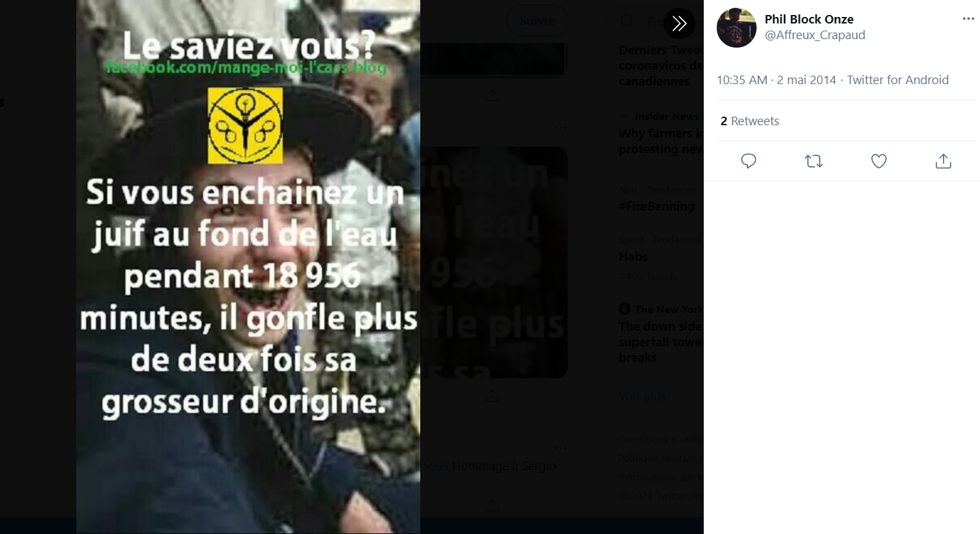Viewport: 980px width, 534px height.
Task: Click the enlarged media image in the viewer
Action: point(248,267)
